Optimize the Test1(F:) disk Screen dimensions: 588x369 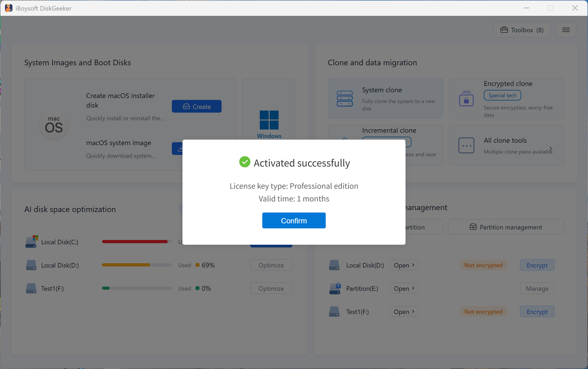click(x=271, y=288)
